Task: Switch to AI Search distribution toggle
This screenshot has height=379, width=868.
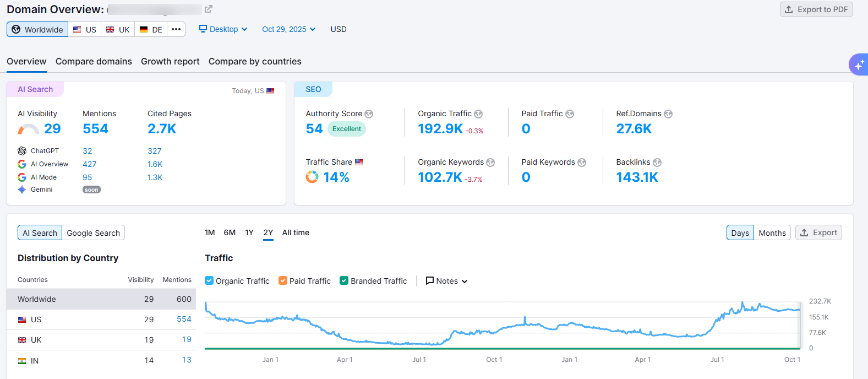Action: tap(40, 232)
